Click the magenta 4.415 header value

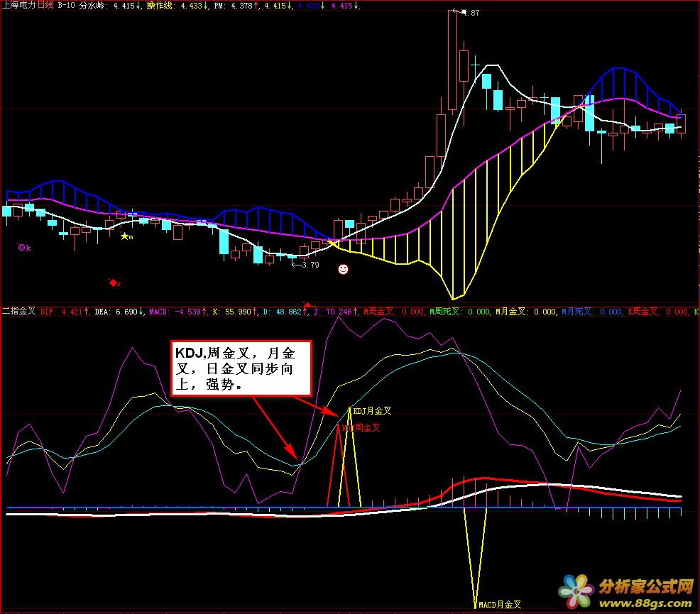344,6
